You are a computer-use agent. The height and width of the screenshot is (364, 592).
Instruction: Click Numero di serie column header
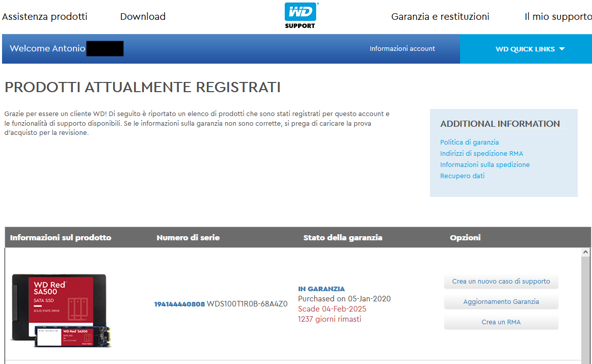click(x=188, y=238)
